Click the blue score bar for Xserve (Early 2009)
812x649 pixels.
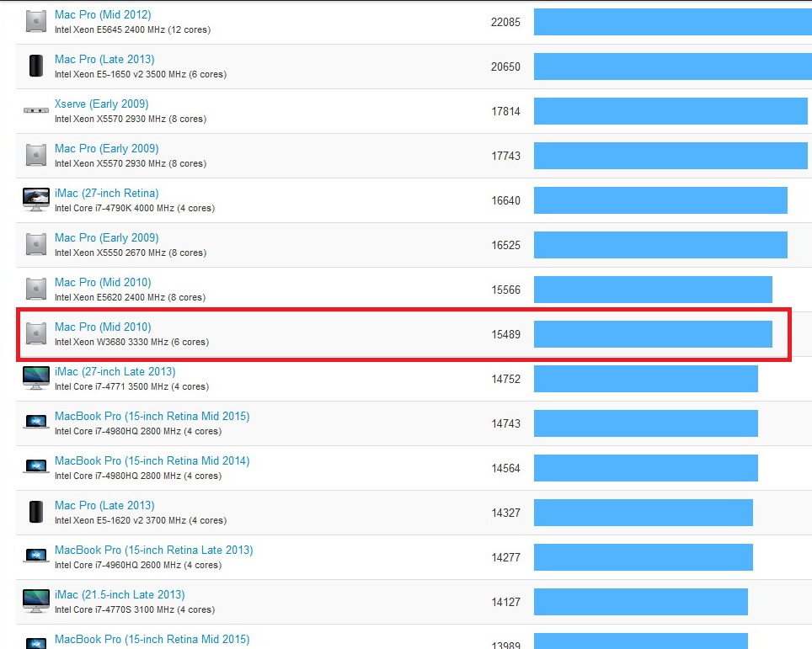click(x=670, y=111)
